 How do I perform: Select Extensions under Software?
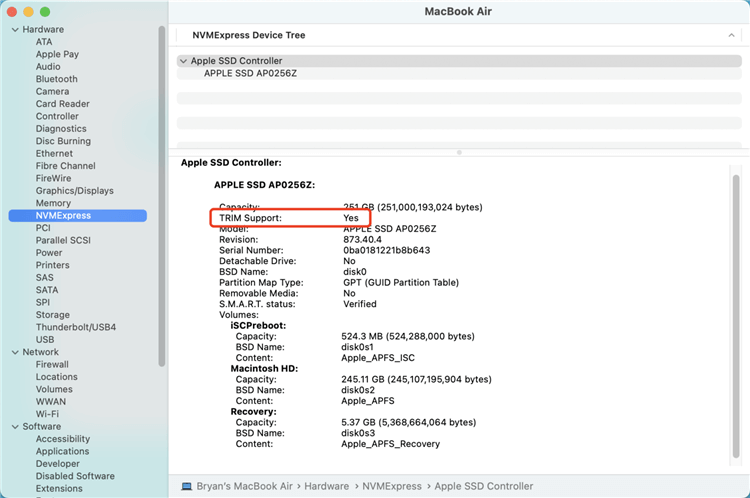[59, 489]
